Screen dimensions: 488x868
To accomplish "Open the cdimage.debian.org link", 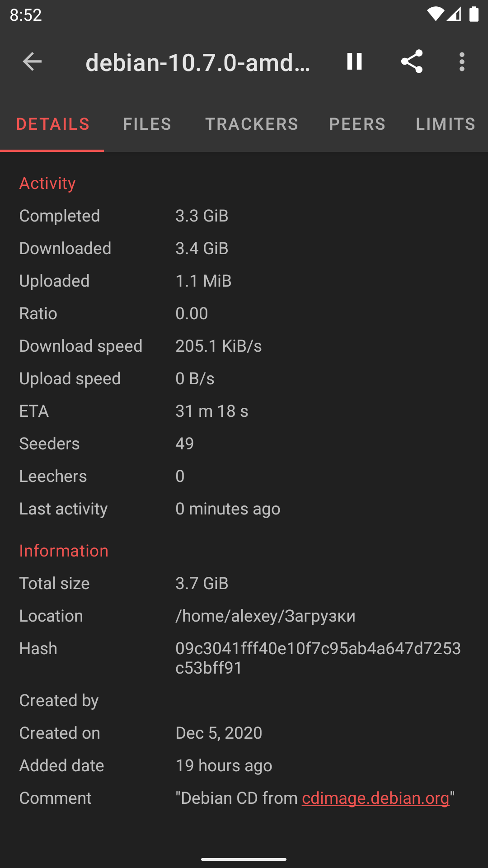I will tap(375, 798).
